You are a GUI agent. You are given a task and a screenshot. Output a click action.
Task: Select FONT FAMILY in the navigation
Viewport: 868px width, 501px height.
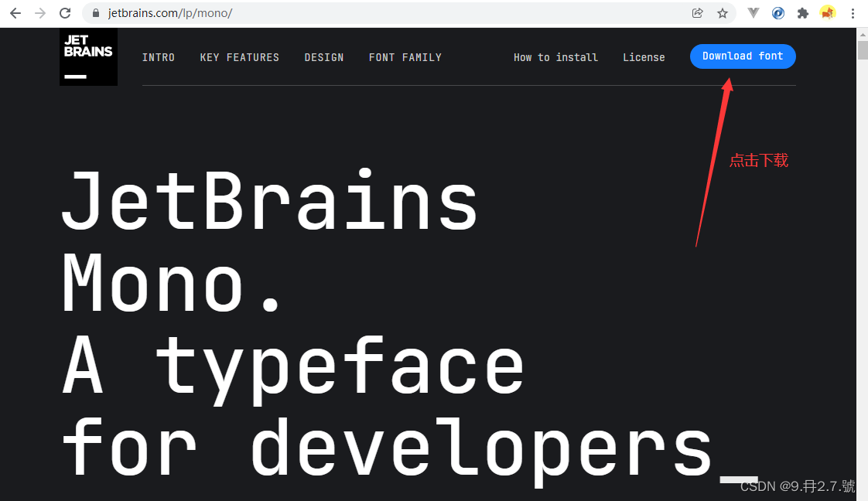pyautogui.click(x=405, y=57)
